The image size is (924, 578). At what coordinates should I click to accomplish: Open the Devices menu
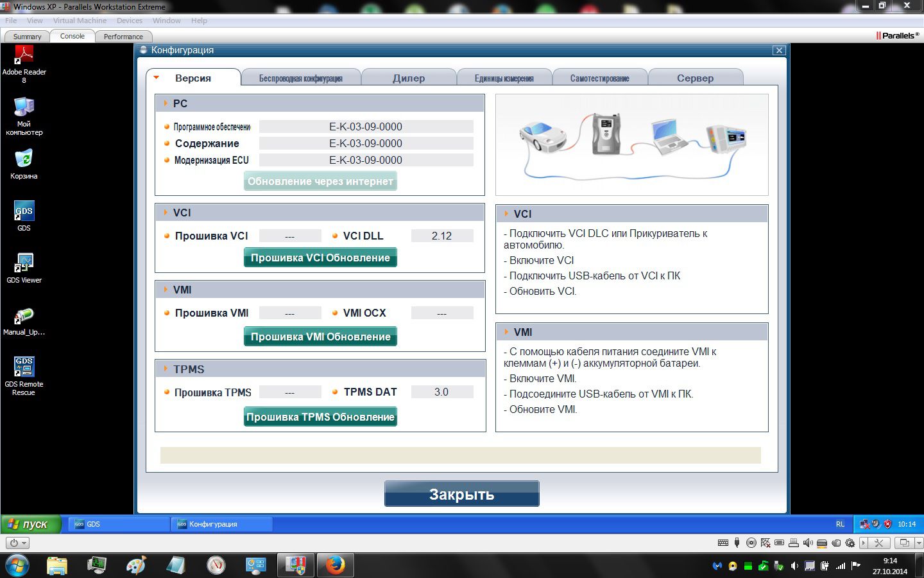click(129, 21)
